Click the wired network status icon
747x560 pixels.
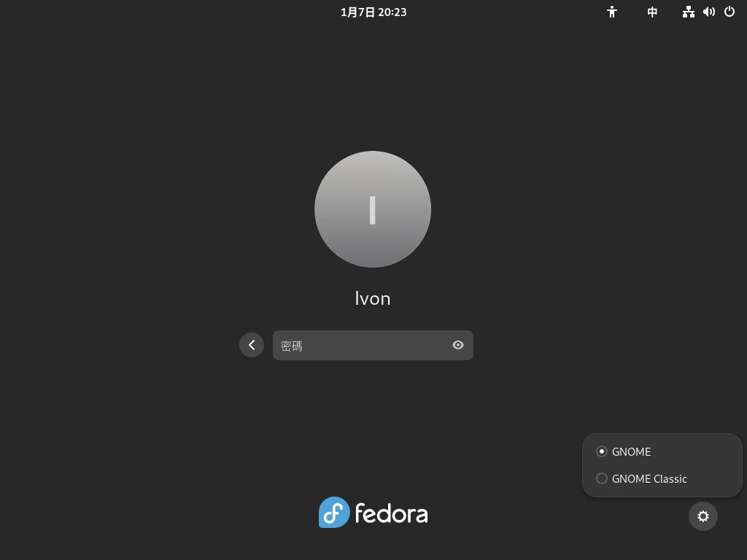689,12
